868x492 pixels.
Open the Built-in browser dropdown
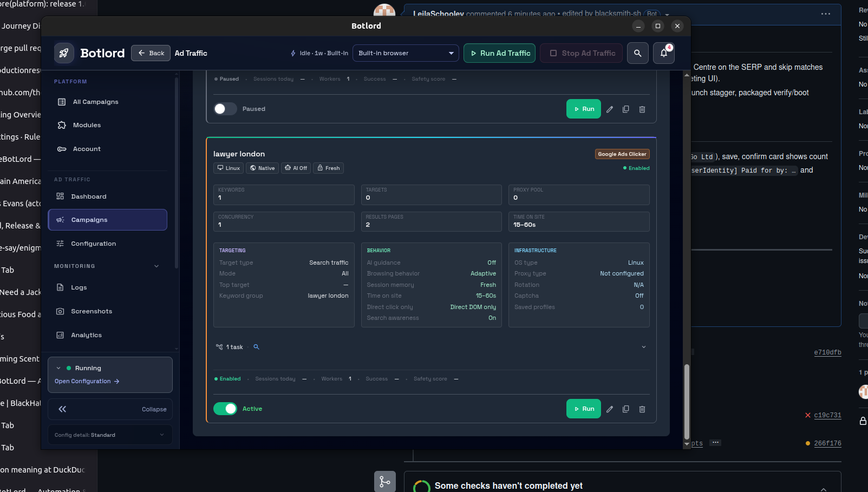(406, 53)
